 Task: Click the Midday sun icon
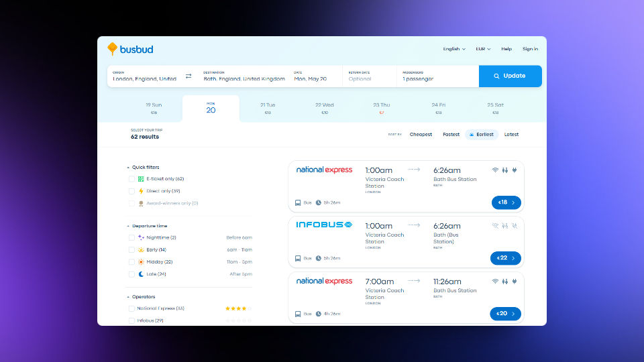click(141, 262)
